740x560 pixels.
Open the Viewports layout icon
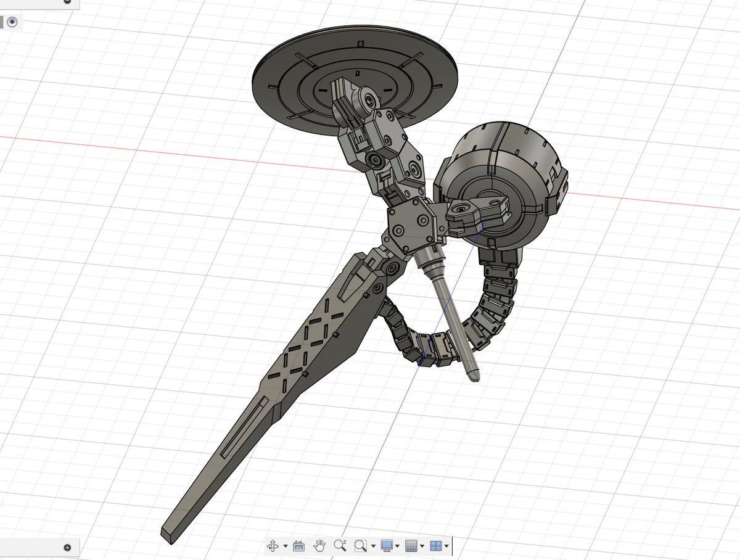[x=436, y=546]
